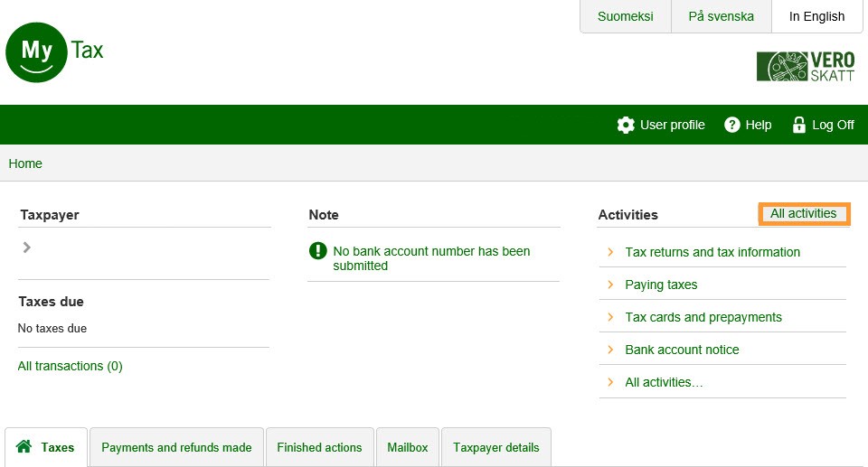This screenshot has width=868, height=467.
Task: Click the green exclamation note icon
Action: coord(318,251)
